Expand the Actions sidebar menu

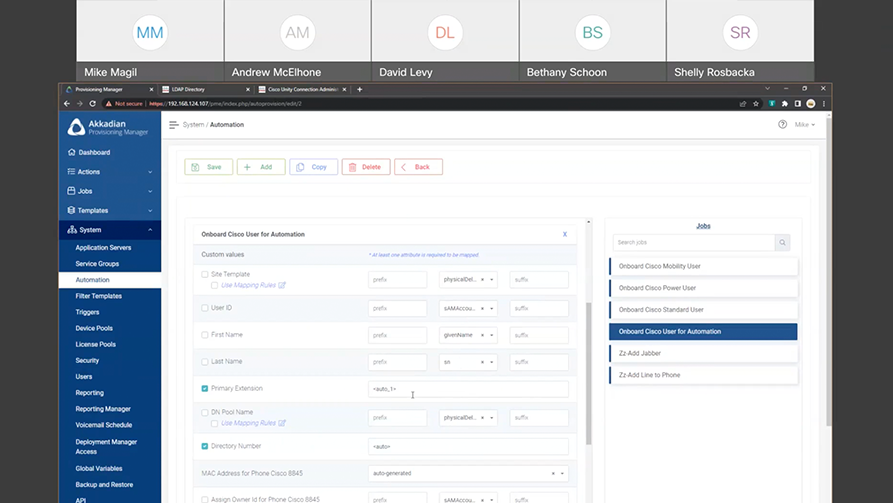(109, 171)
